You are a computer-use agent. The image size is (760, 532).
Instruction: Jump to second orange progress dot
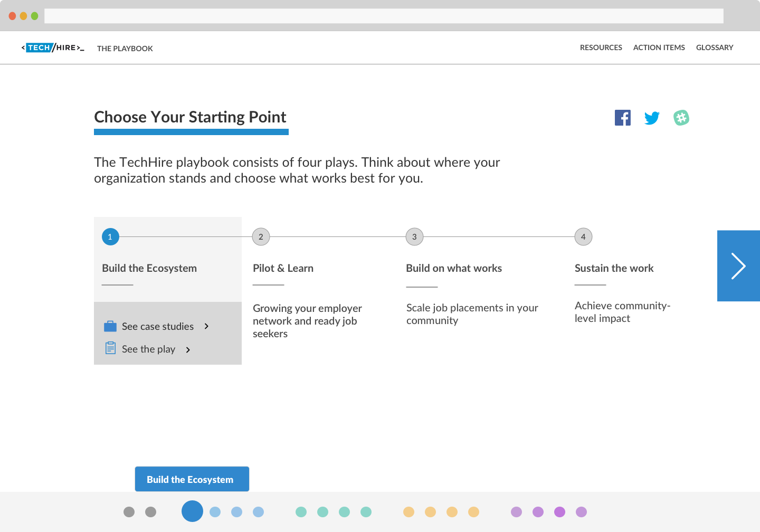click(431, 512)
